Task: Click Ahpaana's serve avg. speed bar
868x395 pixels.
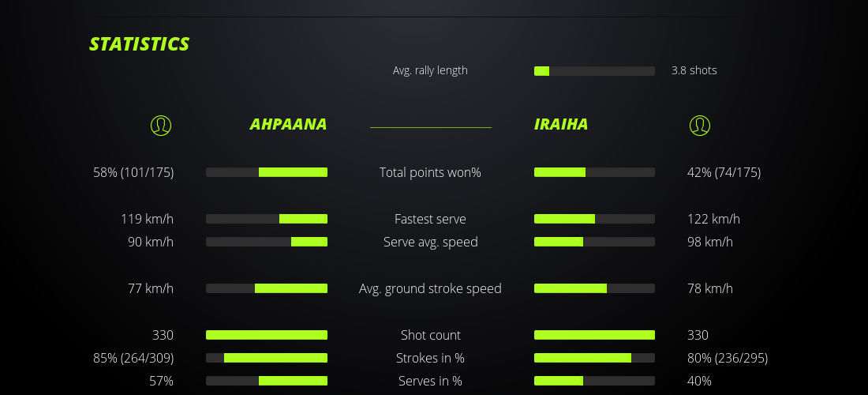Action: point(267,242)
